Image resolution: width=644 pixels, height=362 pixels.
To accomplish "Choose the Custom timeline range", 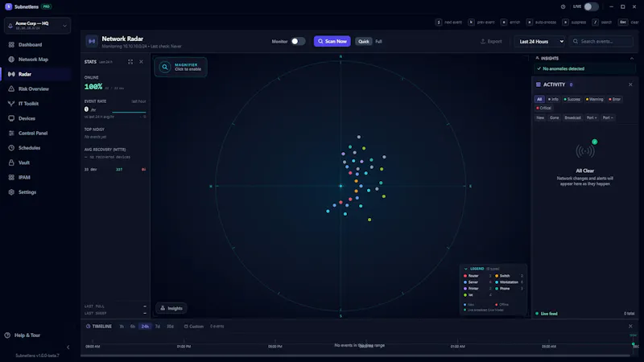I will 193,327.
